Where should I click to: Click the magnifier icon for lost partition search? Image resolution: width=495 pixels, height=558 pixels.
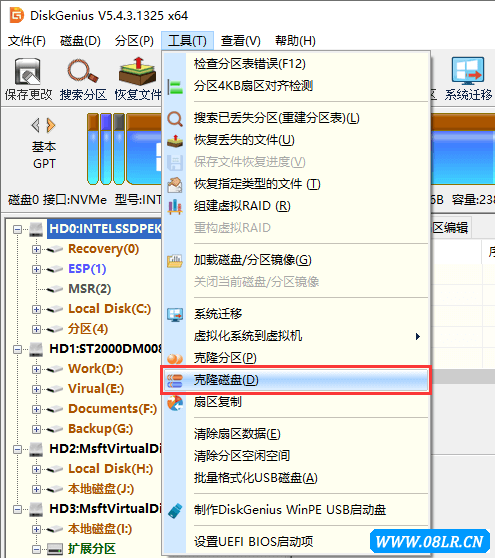[x=175, y=119]
